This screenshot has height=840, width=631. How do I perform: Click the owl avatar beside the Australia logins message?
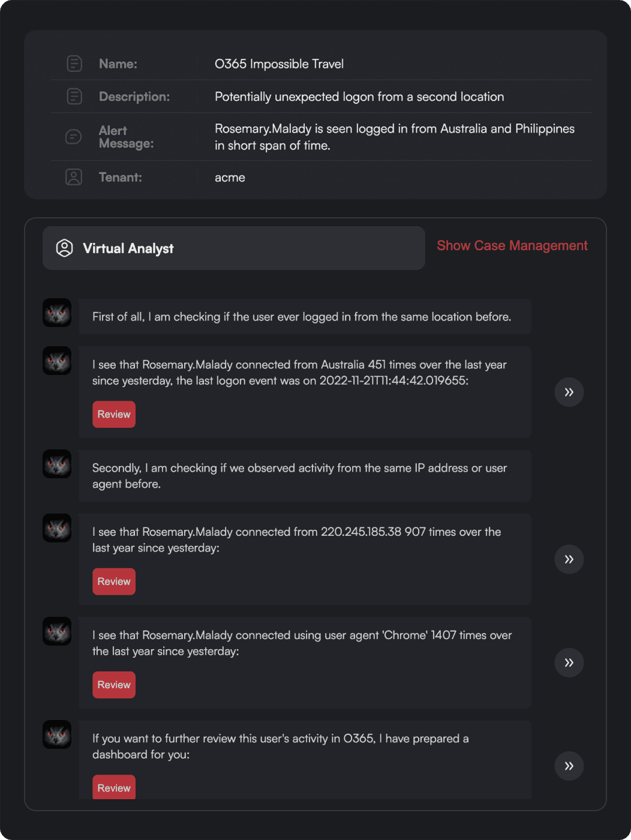pyautogui.click(x=56, y=361)
